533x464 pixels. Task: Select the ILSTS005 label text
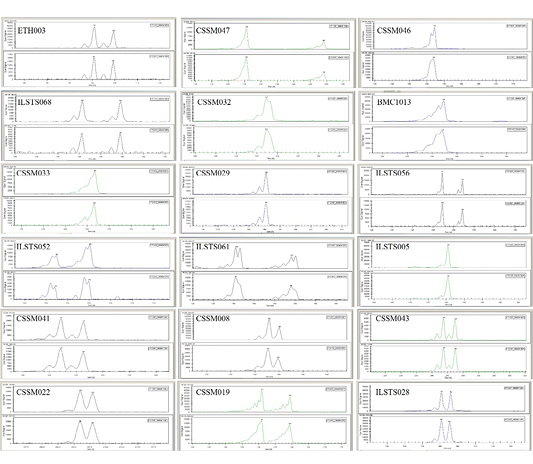click(x=393, y=246)
